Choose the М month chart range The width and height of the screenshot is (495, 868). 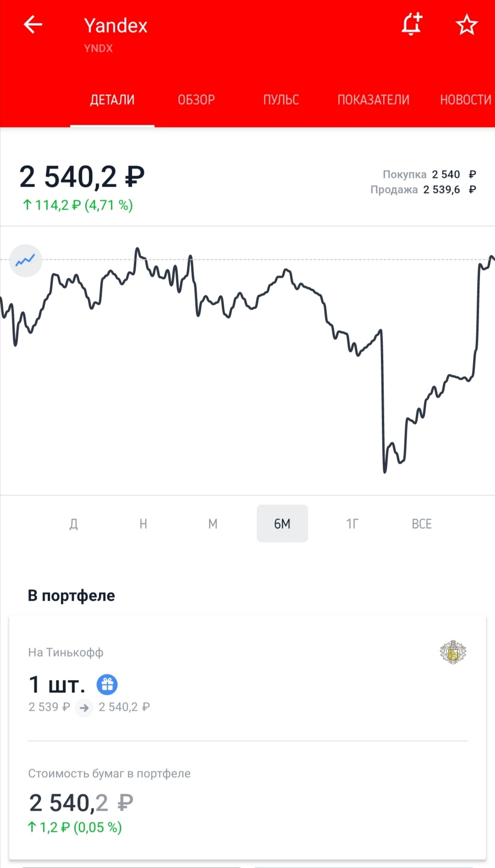[x=213, y=524]
